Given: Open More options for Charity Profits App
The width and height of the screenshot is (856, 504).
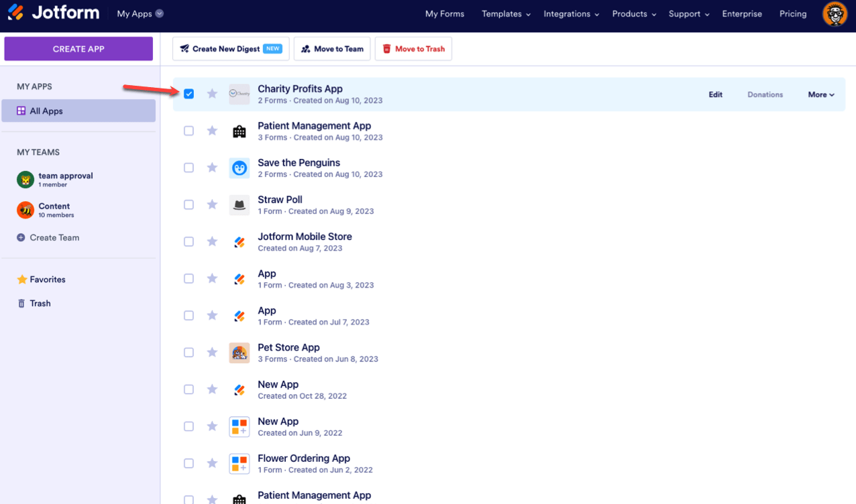Looking at the screenshot, I should coord(821,94).
